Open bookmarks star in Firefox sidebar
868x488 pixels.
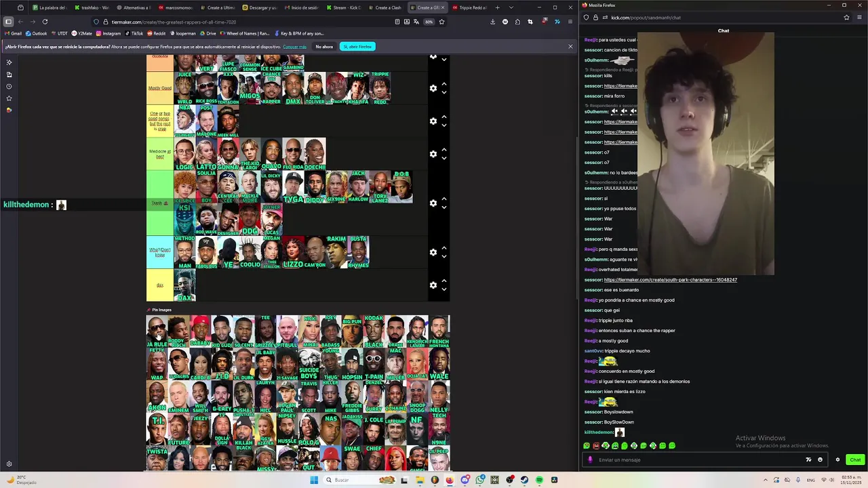[x=9, y=98]
